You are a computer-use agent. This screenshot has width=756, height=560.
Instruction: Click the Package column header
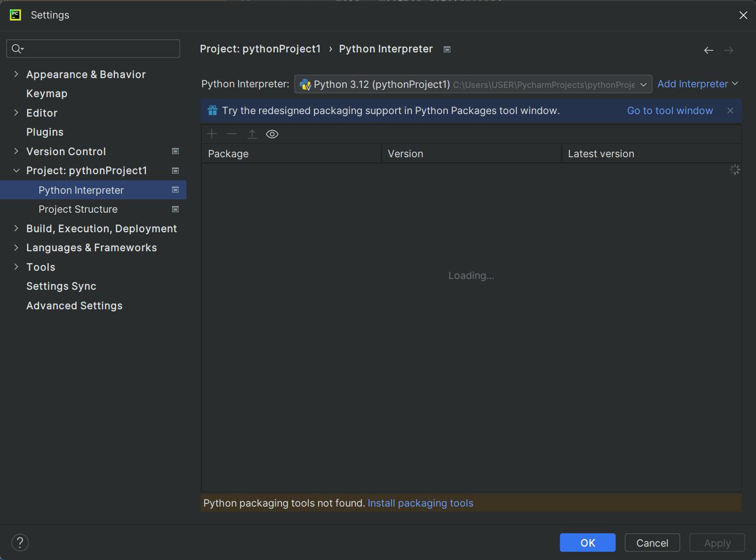point(291,154)
